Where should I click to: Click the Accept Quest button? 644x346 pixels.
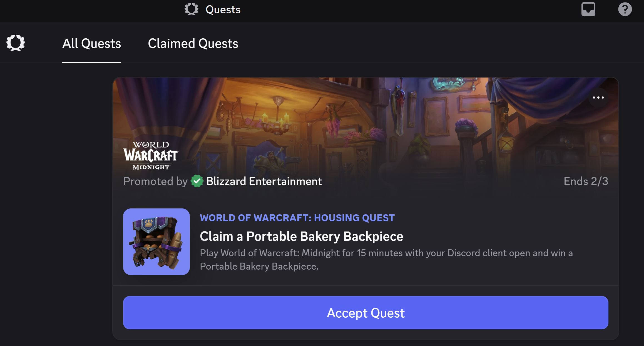click(365, 313)
